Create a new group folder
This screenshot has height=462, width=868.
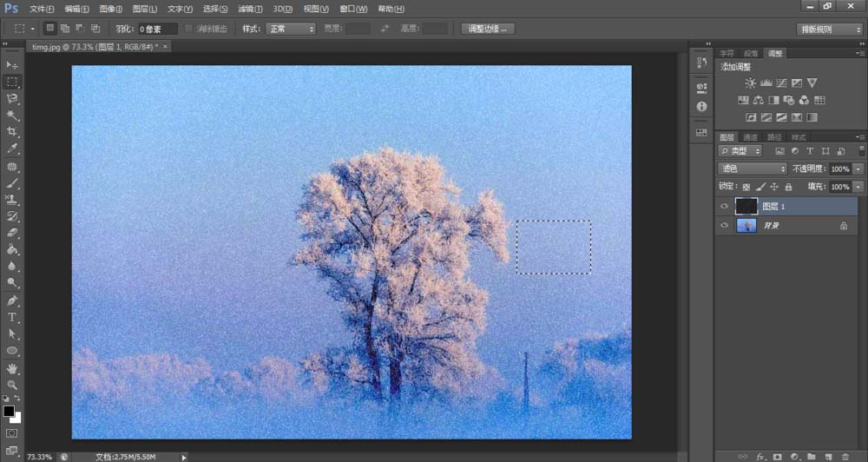811,457
